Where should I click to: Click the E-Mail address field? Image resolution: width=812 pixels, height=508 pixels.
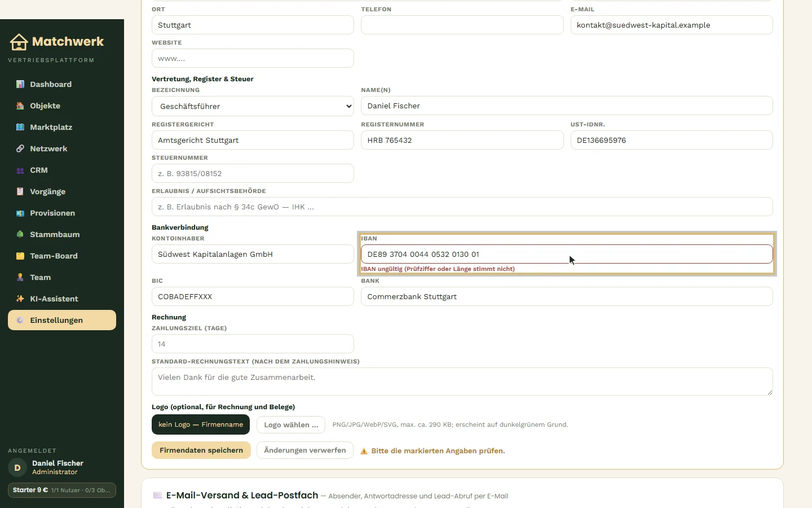pos(672,25)
